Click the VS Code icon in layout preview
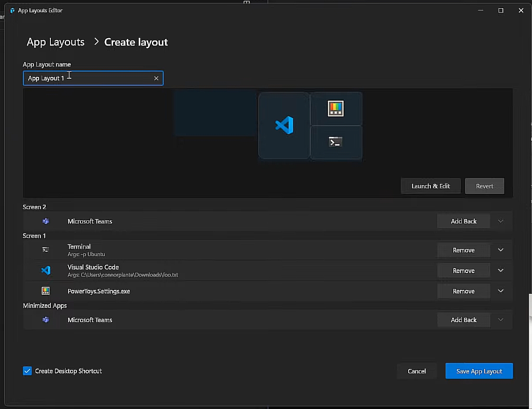This screenshot has width=532, height=409. pos(284,125)
